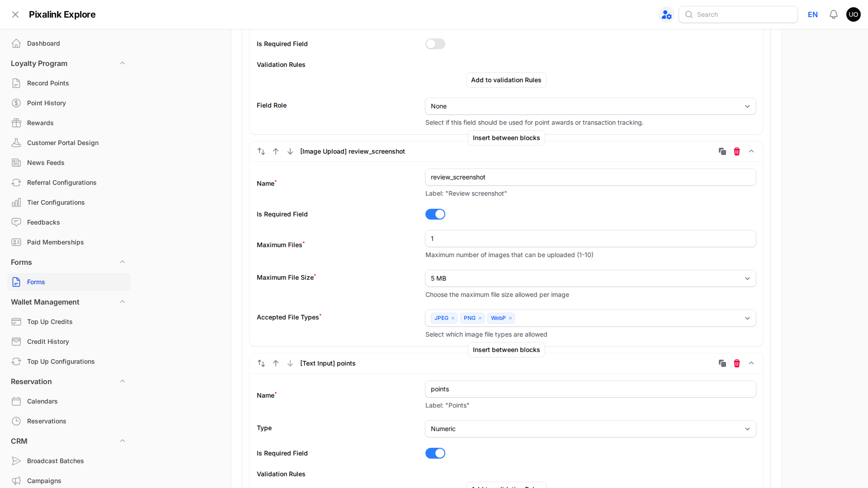Screen dimensions: 868x488
Task: Edit the Maximum Files field
Action: click(x=590, y=239)
